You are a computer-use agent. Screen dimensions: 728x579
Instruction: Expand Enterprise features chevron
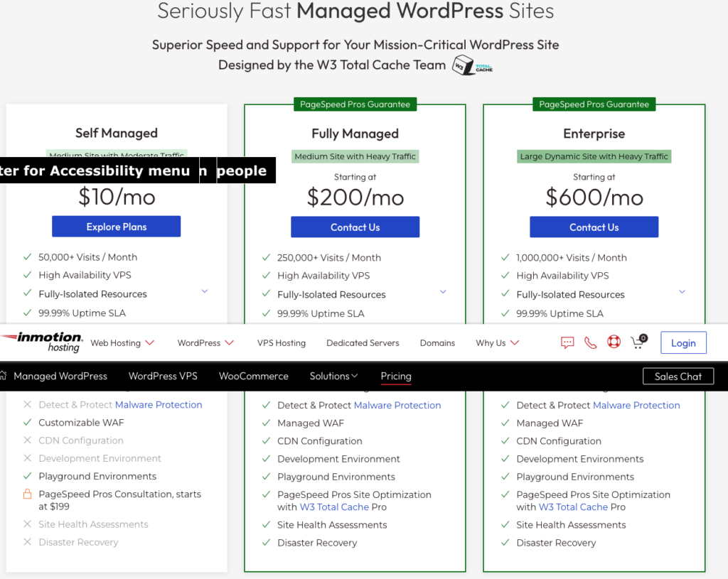click(682, 292)
